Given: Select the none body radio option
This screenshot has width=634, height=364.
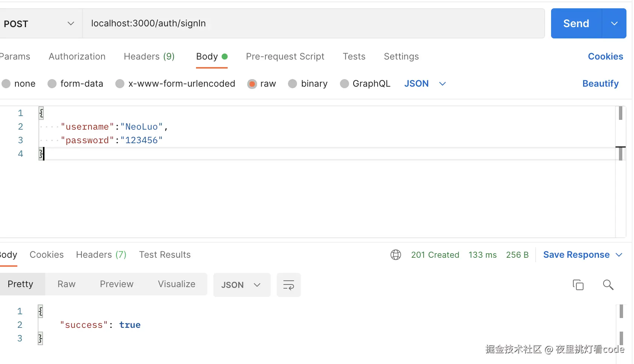Looking at the screenshot, I should click(6, 84).
